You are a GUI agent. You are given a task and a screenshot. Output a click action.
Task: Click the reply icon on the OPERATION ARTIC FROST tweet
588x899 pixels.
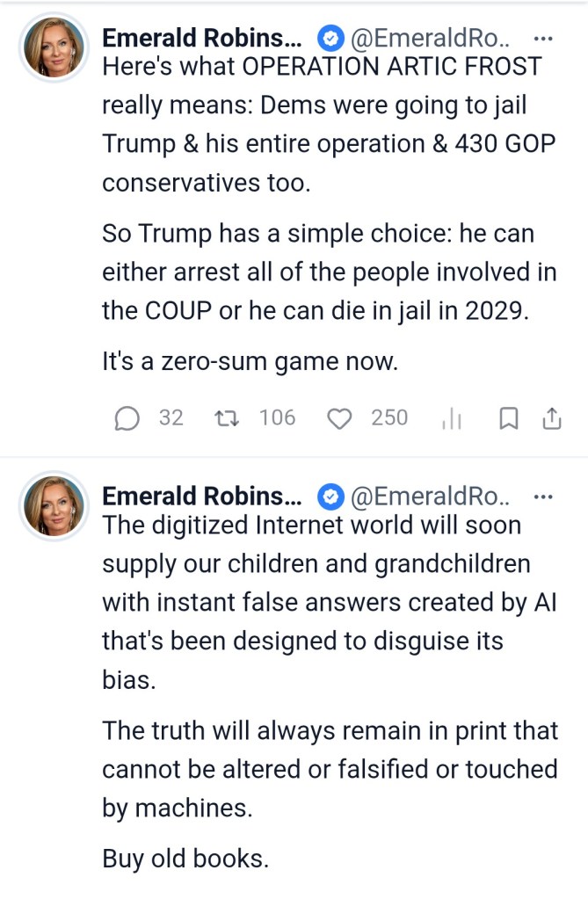[127, 419]
